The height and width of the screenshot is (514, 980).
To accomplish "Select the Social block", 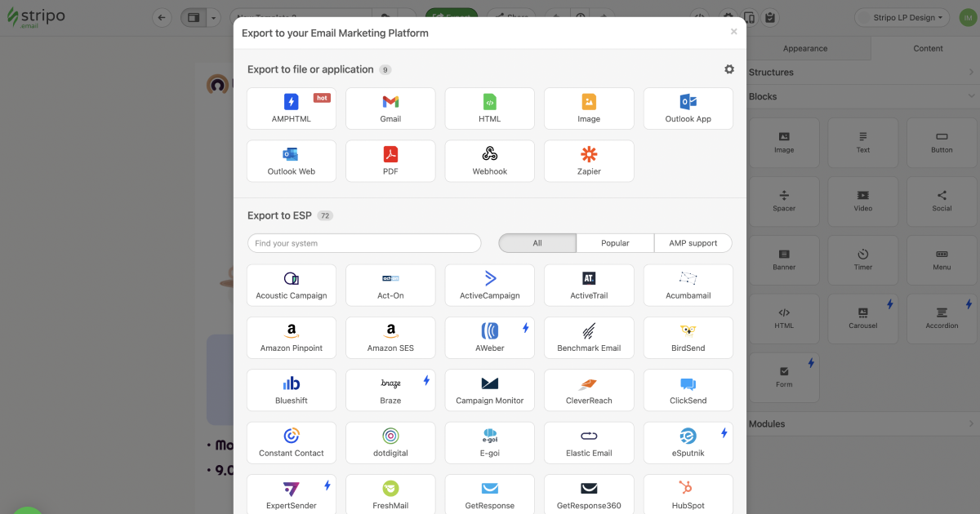I will 942,202.
